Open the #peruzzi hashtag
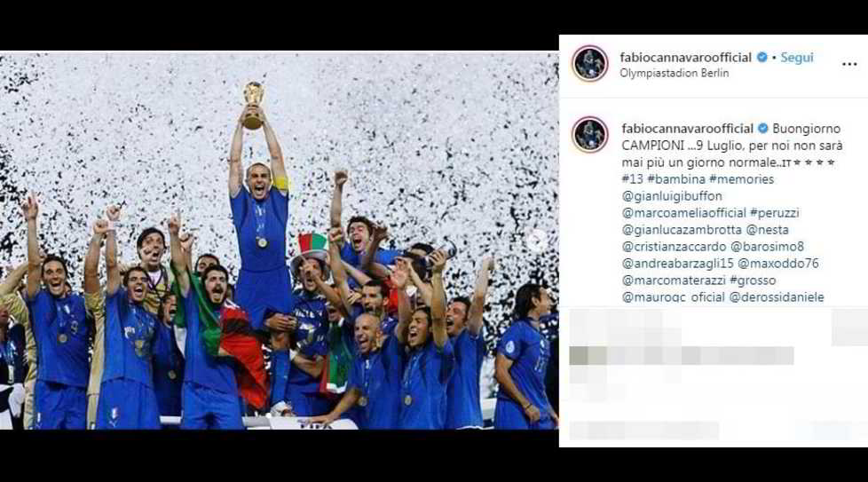868x482 pixels. pyautogui.click(x=775, y=212)
